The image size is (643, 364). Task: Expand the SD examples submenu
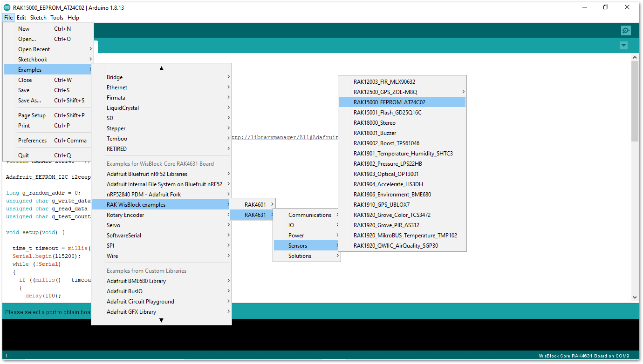click(161, 118)
